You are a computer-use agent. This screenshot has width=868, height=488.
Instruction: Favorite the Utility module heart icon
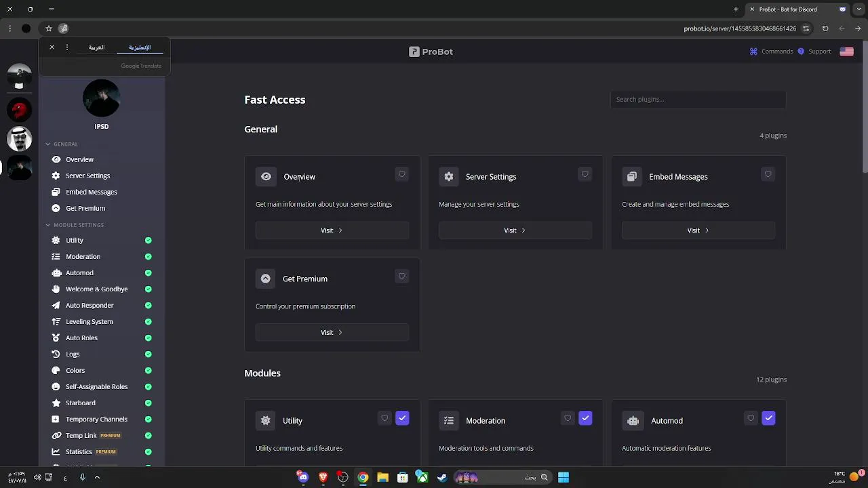click(384, 418)
